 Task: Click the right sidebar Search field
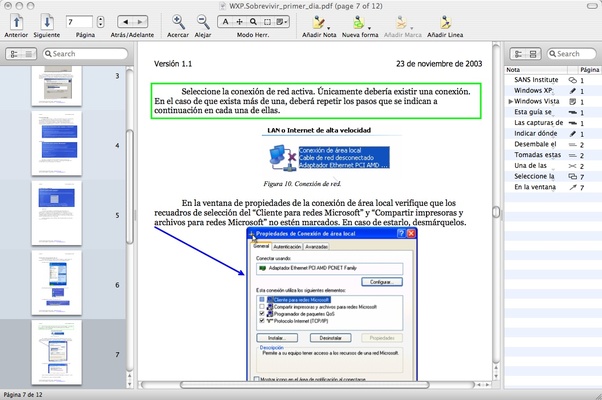coord(572,54)
